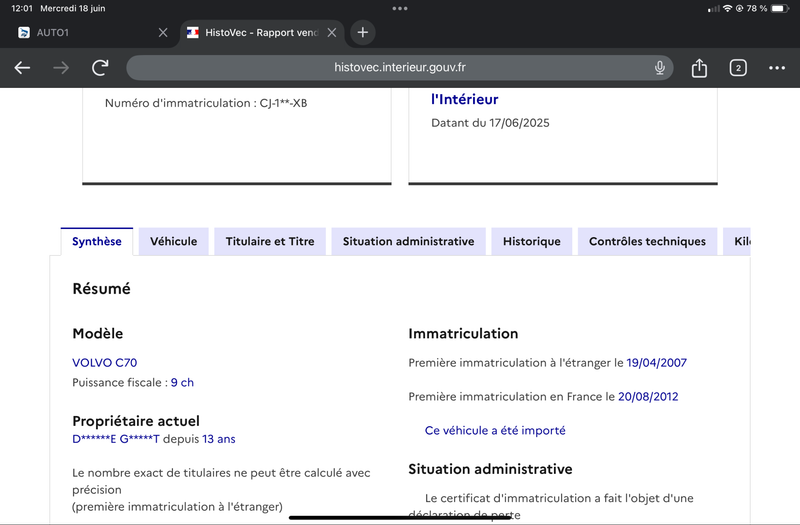Tap the date Mercredi 18 juin
The width and height of the screenshot is (800, 525).
72,8
